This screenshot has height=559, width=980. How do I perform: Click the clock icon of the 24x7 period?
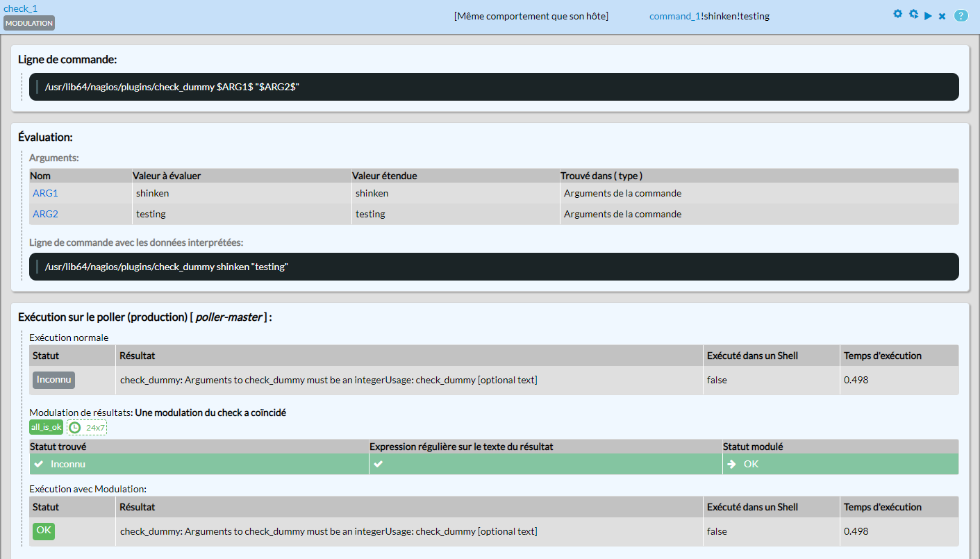(x=75, y=428)
